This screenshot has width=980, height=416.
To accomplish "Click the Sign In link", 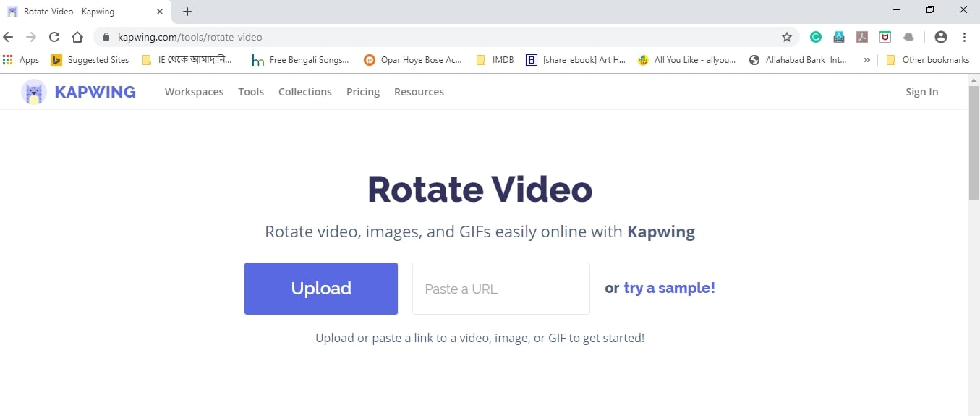I will [x=921, y=92].
